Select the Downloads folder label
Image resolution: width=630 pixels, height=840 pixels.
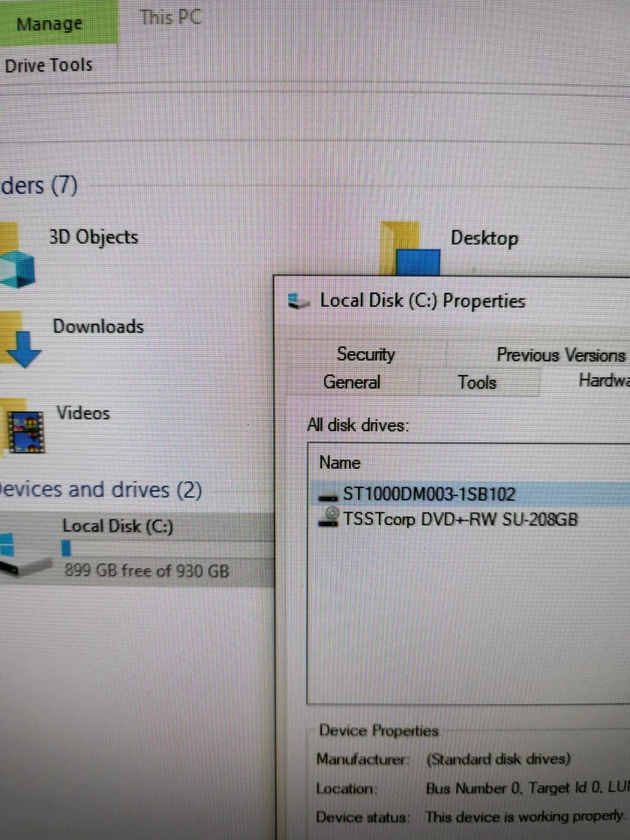(x=99, y=326)
